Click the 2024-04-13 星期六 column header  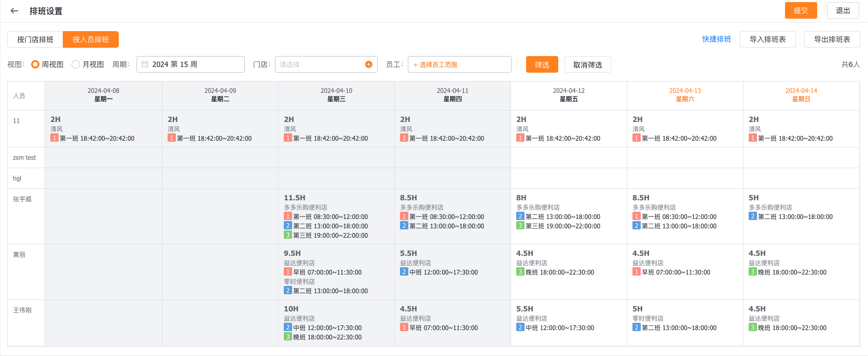coord(685,95)
